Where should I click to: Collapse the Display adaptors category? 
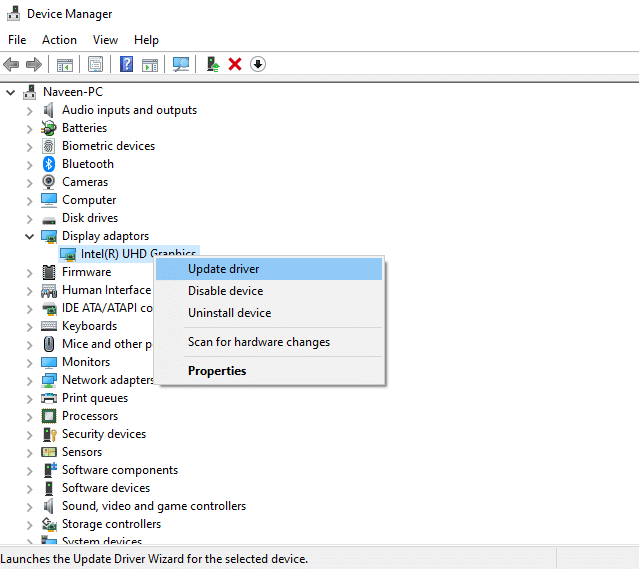coord(29,236)
